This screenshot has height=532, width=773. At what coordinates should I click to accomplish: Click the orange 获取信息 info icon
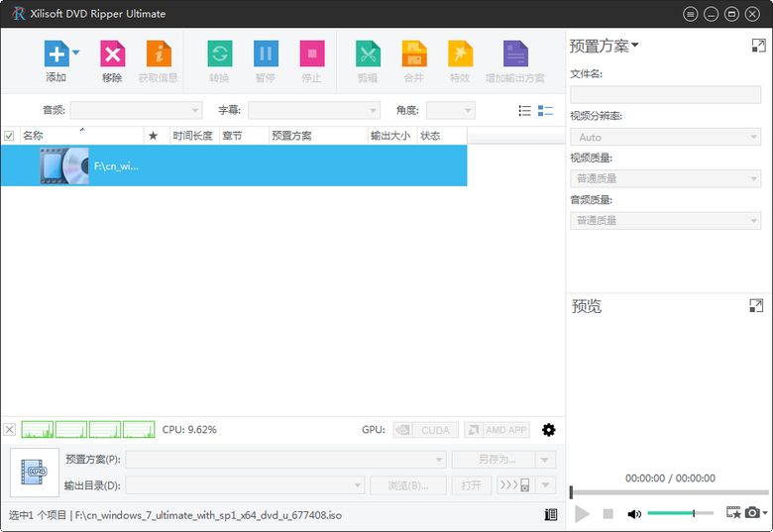tap(159, 53)
